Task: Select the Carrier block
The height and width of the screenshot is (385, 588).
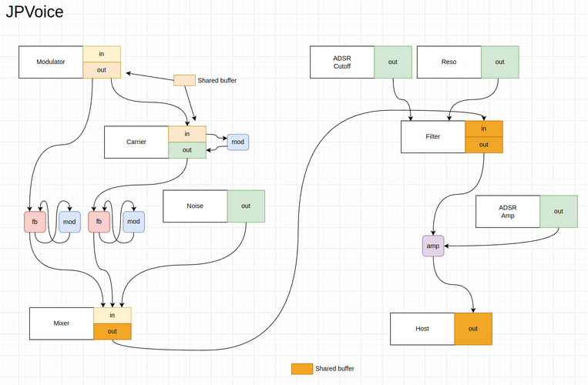Action: tap(136, 142)
